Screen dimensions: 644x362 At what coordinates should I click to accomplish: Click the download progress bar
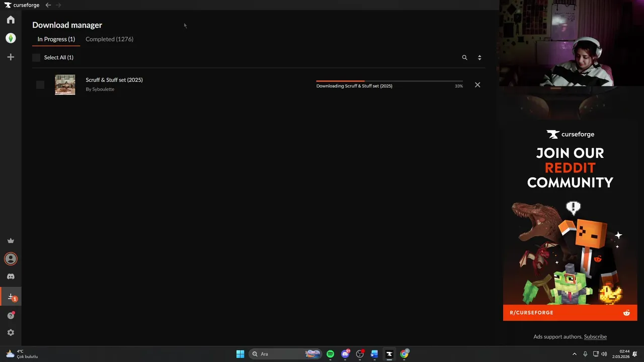[389, 81]
